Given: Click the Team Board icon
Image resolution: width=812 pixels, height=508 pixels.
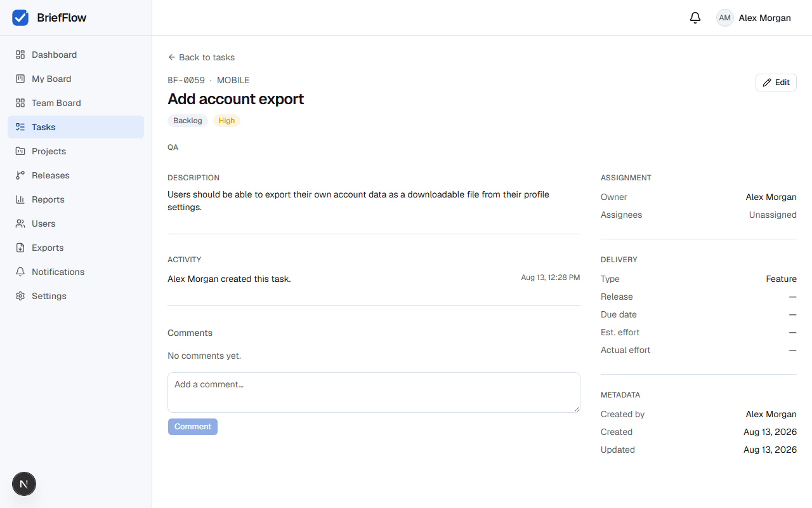Looking at the screenshot, I should 20,103.
